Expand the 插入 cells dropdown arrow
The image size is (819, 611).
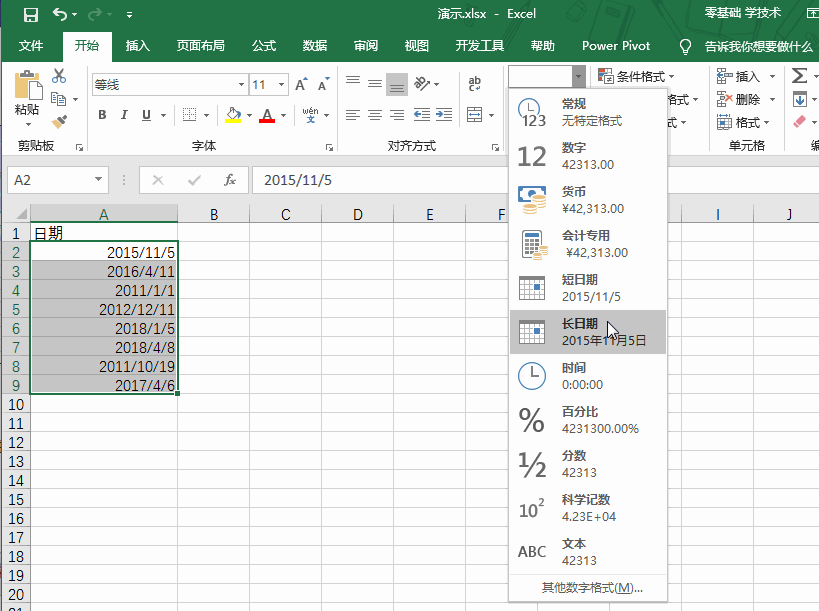[772, 77]
